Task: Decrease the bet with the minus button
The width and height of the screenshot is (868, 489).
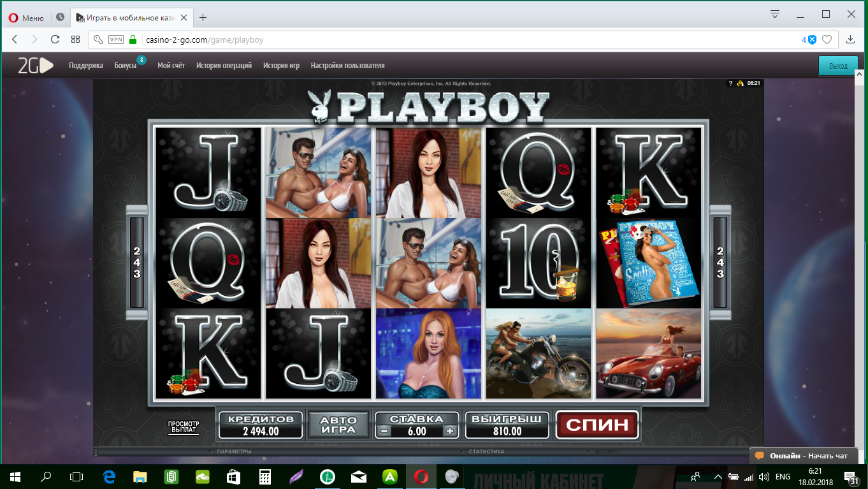Action: click(x=384, y=431)
